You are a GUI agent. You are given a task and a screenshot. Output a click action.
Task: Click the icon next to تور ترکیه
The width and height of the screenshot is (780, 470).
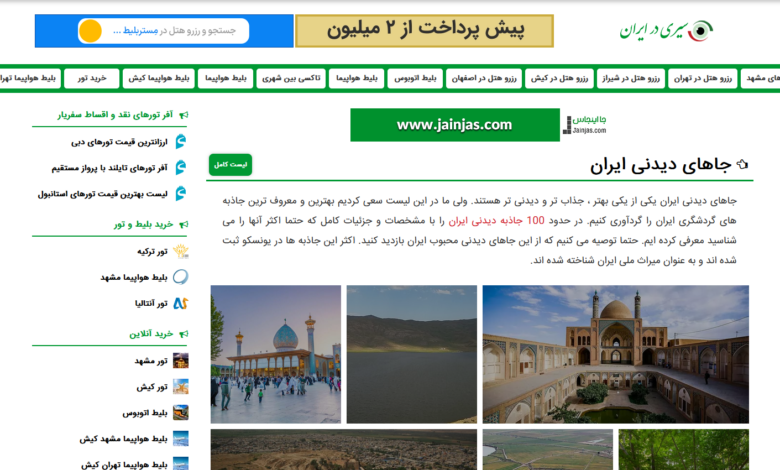tap(180, 251)
